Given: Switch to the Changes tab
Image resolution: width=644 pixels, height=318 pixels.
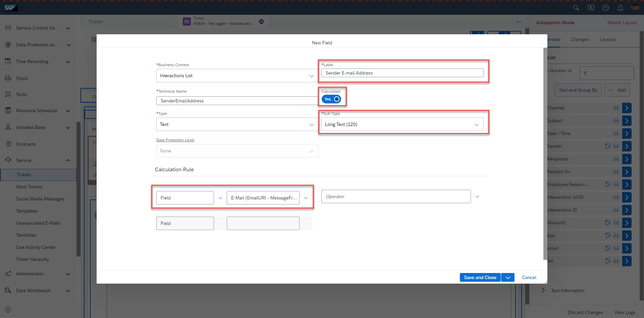Looking at the screenshot, I should click(x=580, y=39).
